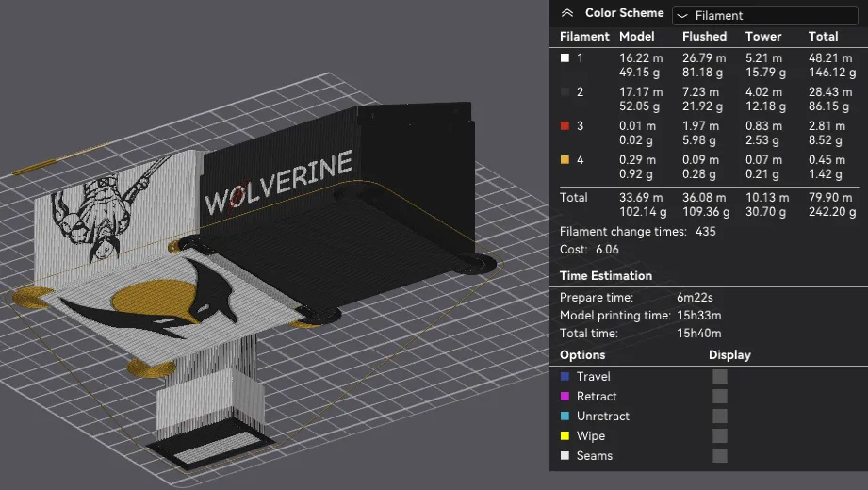868x490 pixels.
Task: Click the Wipe option label
Action: (x=591, y=435)
